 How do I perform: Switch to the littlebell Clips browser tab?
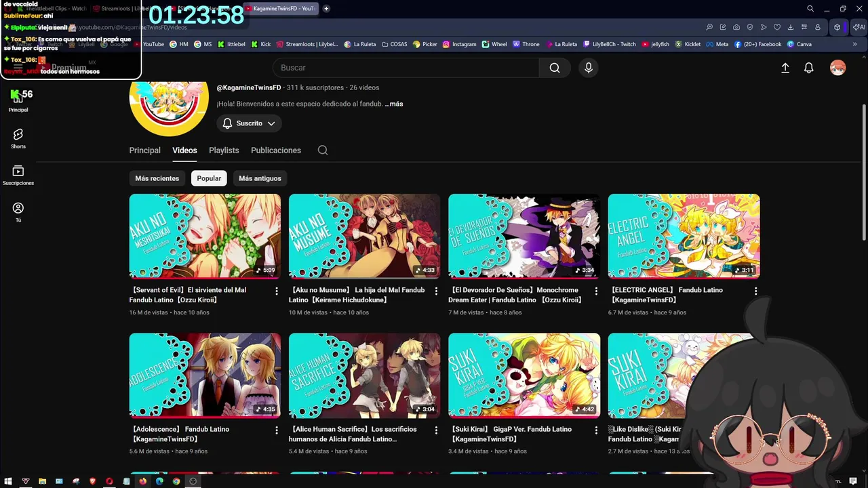(x=54, y=9)
